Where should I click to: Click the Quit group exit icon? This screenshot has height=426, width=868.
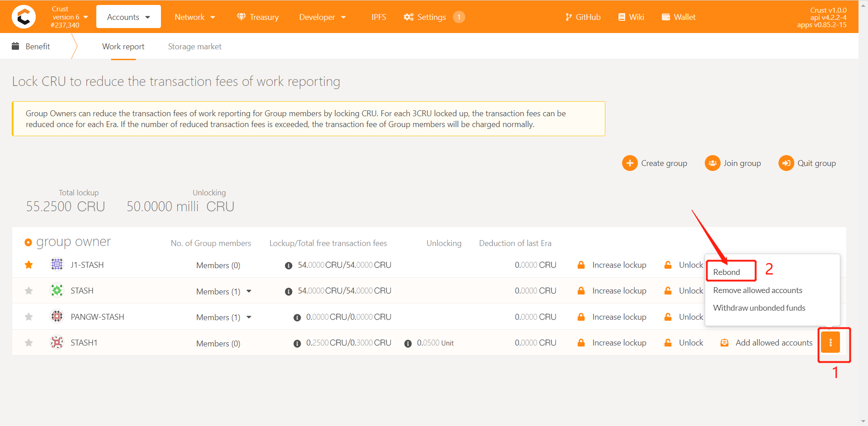tap(786, 163)
